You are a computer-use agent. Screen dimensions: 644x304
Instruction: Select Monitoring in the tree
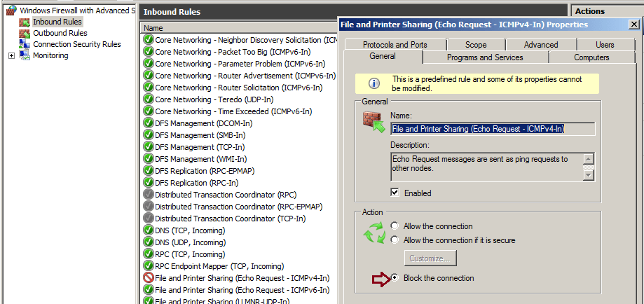point(50,55)
